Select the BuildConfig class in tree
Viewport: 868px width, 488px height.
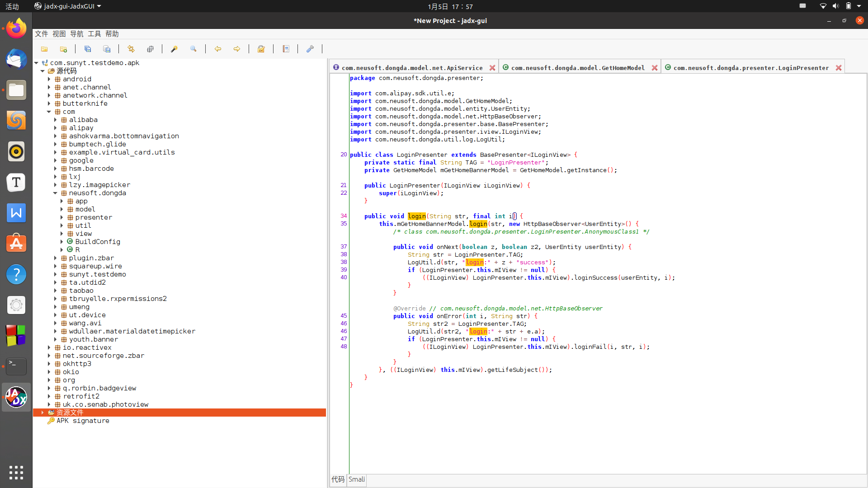[98, 242]
